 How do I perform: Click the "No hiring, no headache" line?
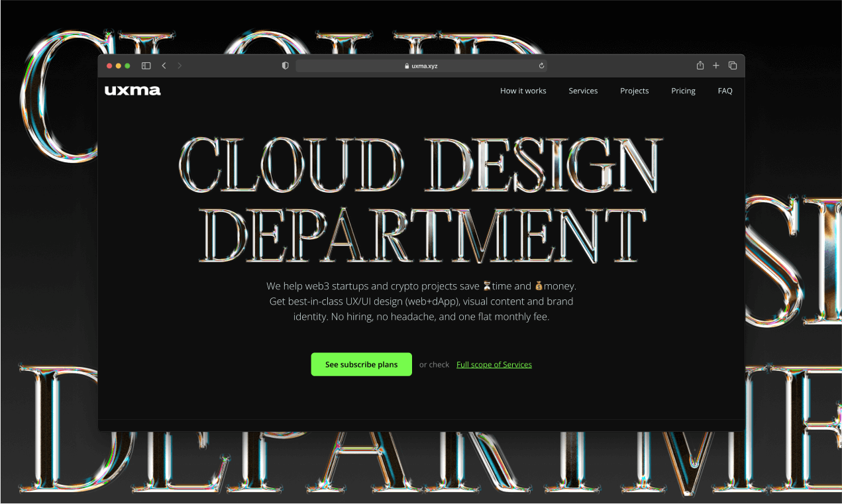[421, 317]
